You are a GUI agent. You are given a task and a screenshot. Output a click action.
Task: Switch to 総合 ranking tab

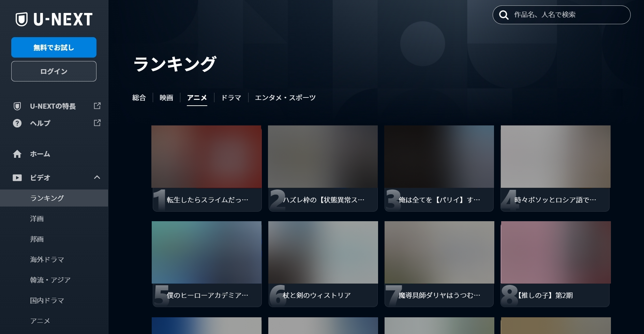[x=139, y=98]
